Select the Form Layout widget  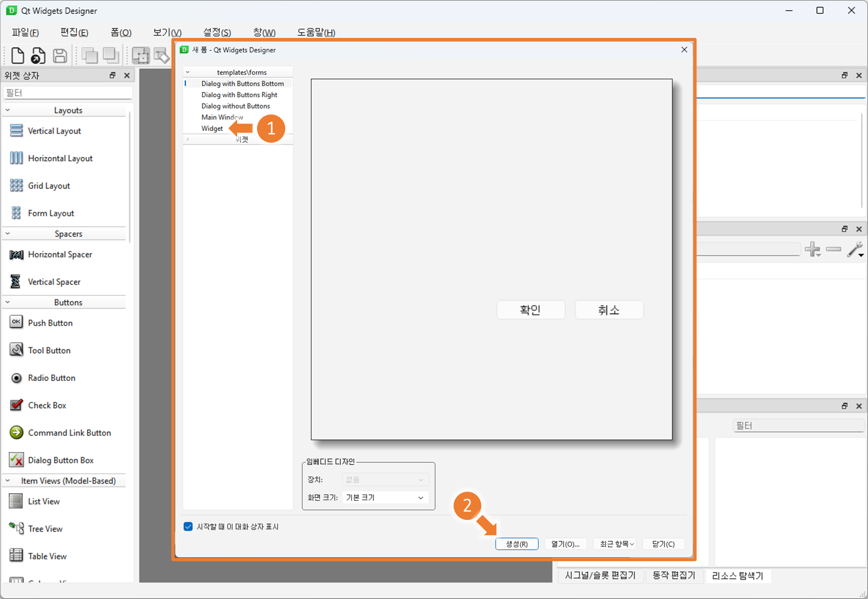tap(51, 213)
